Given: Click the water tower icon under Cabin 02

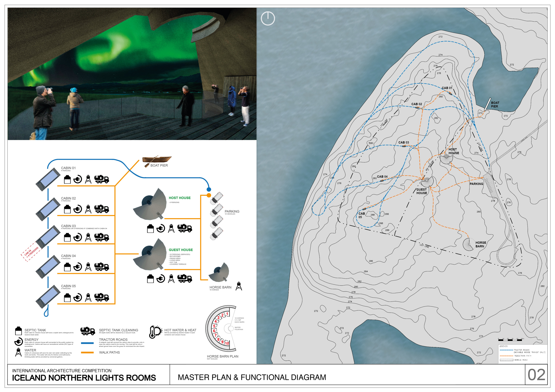Looking at the screenshot, I should [88, 209].
